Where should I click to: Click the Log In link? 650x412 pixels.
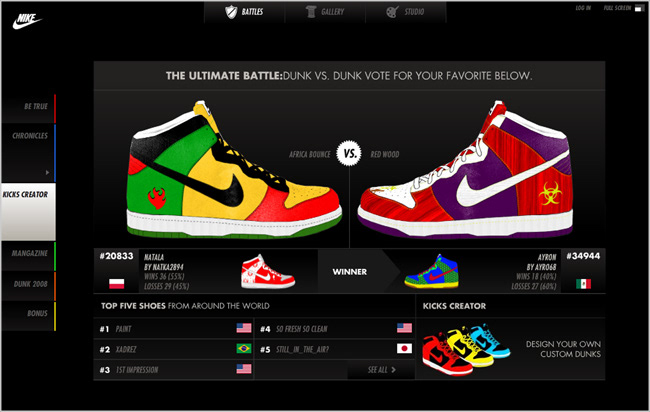pyautogui.click(x=583, y=8)
